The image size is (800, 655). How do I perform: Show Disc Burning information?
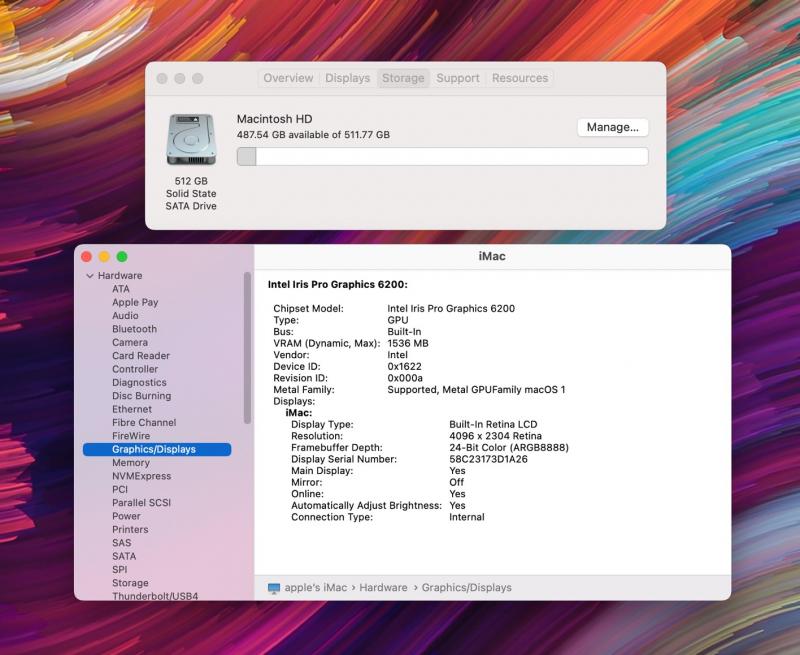[141, 396]
